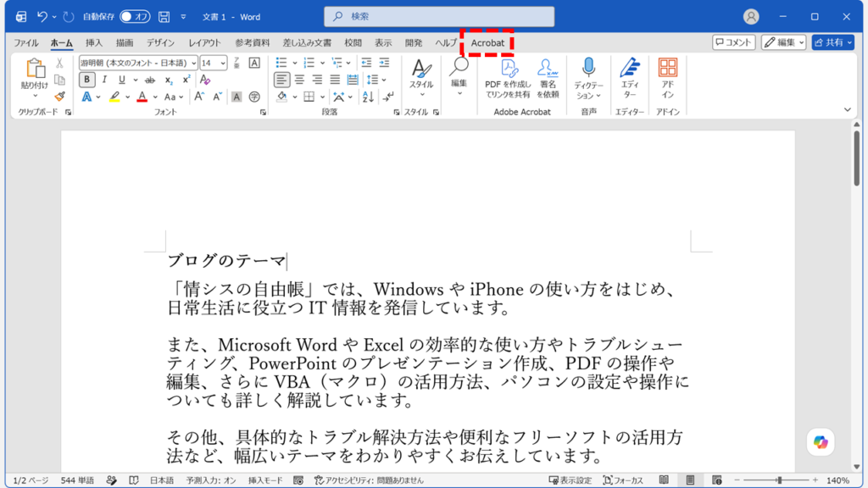Sort the text A to Z
The height and width of the screenshot is (488, 868).
[368, 97]
